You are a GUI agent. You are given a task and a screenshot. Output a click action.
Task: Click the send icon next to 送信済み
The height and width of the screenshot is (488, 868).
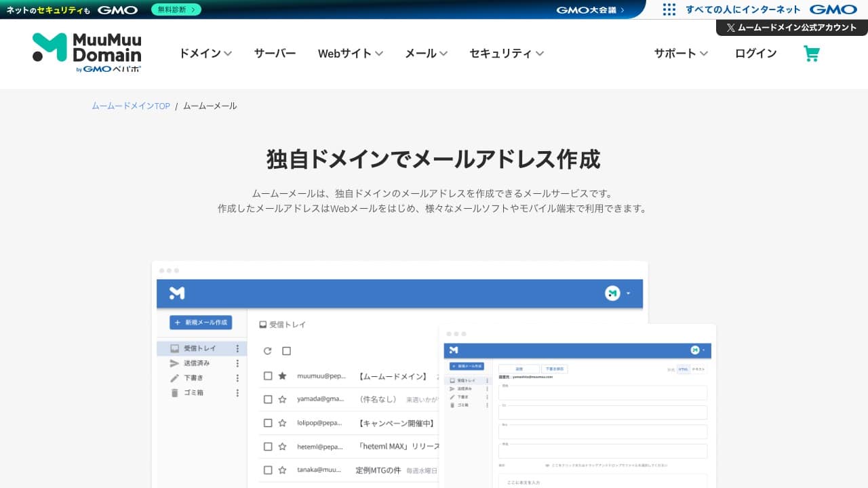(175, 363)
